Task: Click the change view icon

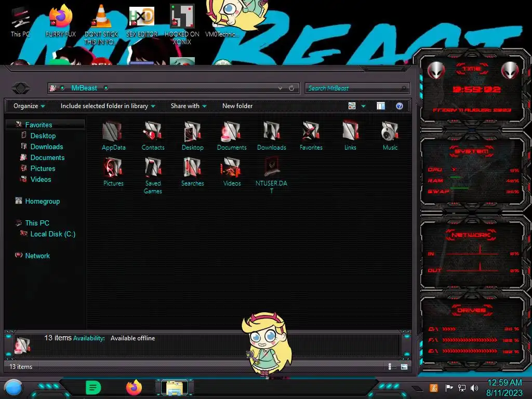Action: coord(352,106)
